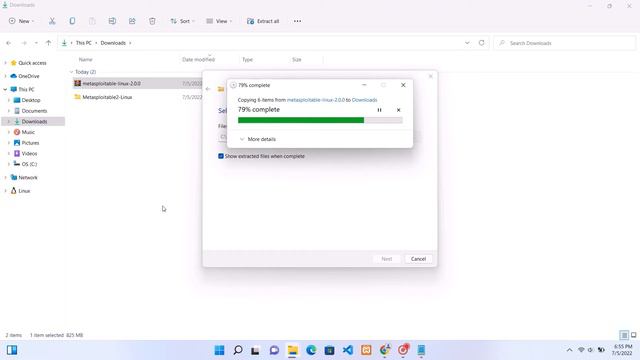This screenshot has height=360, width=640.
Task: Sort by the Type column header
Action: coord(247,60)
